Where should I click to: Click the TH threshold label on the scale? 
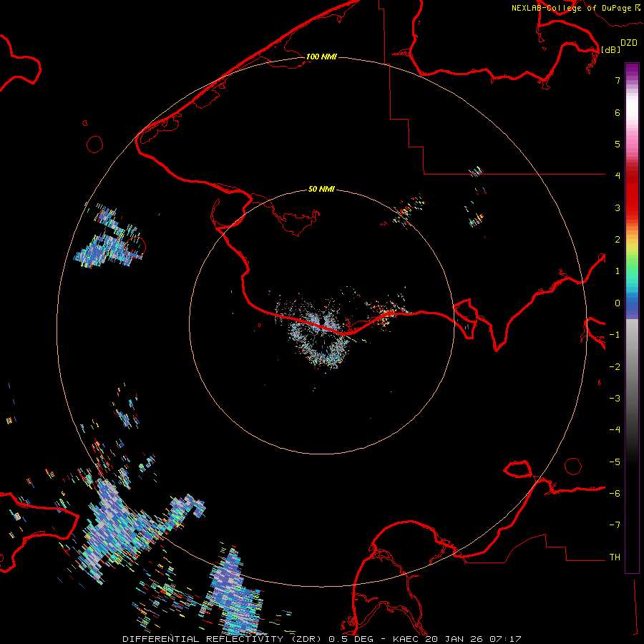point(615,557)
